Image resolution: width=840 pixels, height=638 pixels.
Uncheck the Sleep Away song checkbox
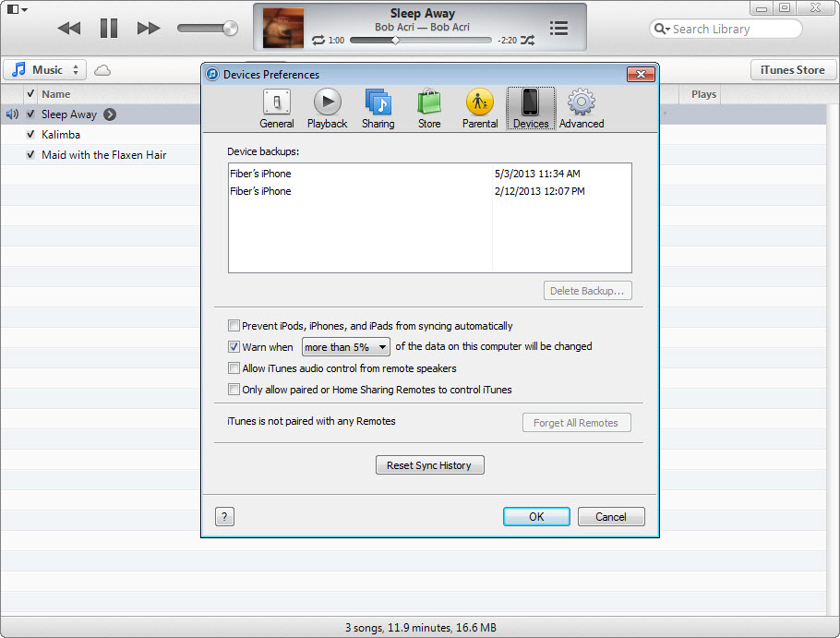(30, 114)
